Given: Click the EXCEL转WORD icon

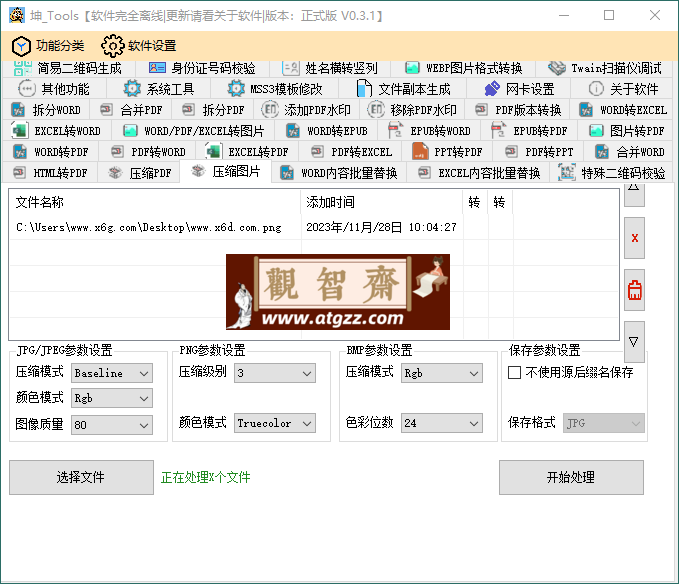Looking at the screenshot, I should (x=20, y=131).
